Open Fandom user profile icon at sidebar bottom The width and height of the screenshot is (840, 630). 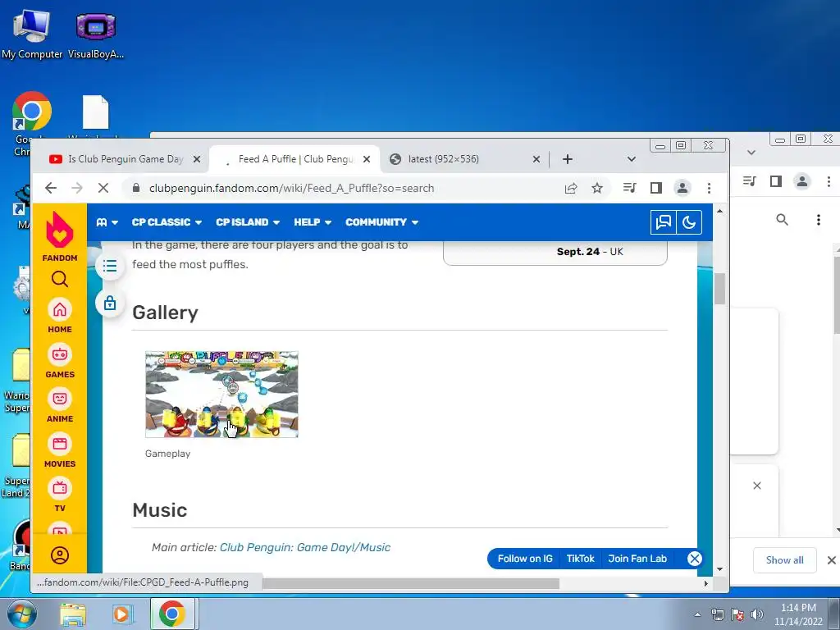59,555
